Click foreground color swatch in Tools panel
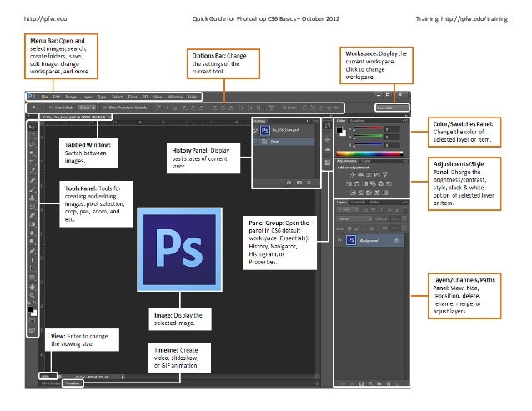 click(x=30, y=309)
